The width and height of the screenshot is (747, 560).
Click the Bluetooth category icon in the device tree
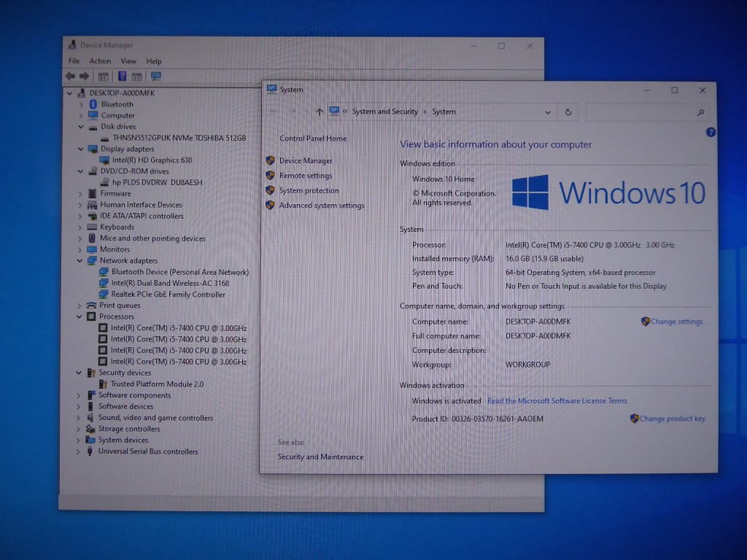tap(93, 104)
